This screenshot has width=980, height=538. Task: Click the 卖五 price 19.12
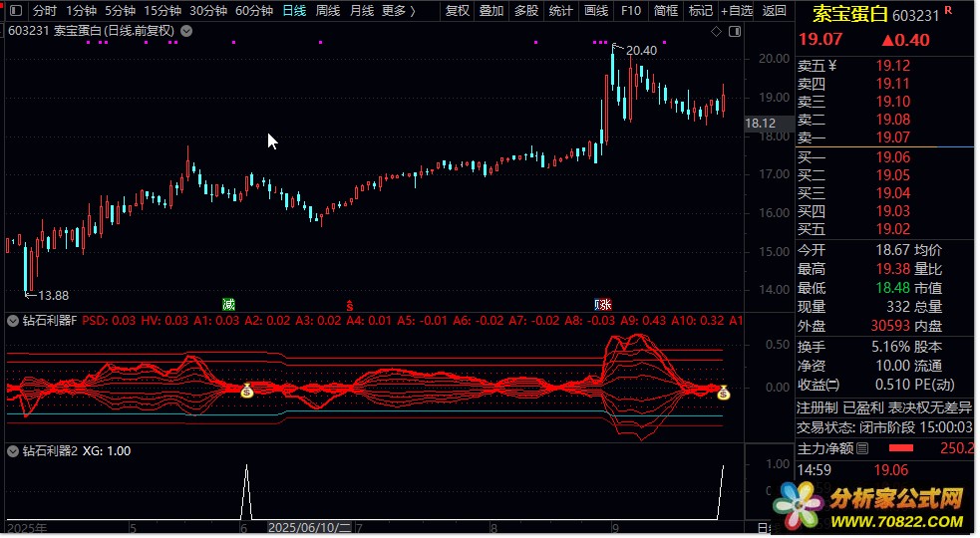(x=892, y=66)
